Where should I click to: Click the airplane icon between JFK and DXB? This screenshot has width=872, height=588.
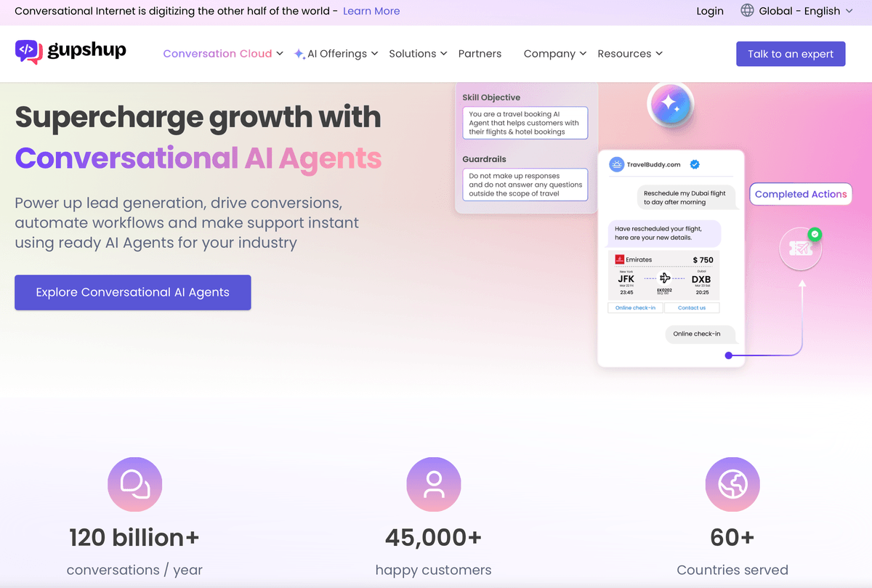(664, 278)
